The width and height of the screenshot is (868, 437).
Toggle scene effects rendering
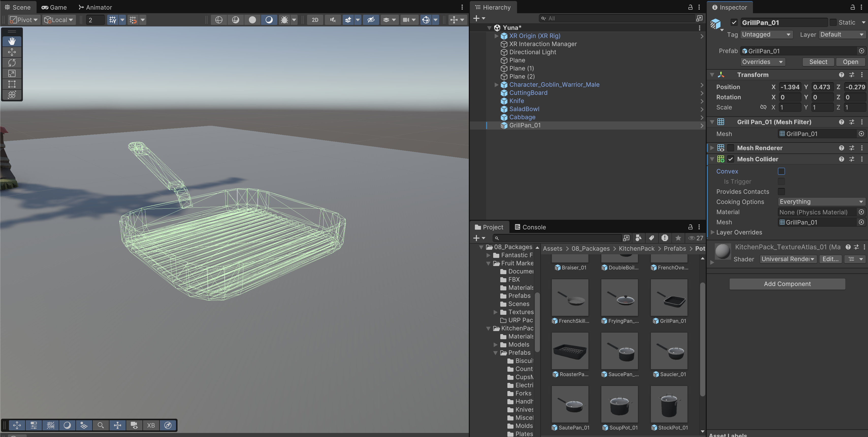tap(348, 20)
